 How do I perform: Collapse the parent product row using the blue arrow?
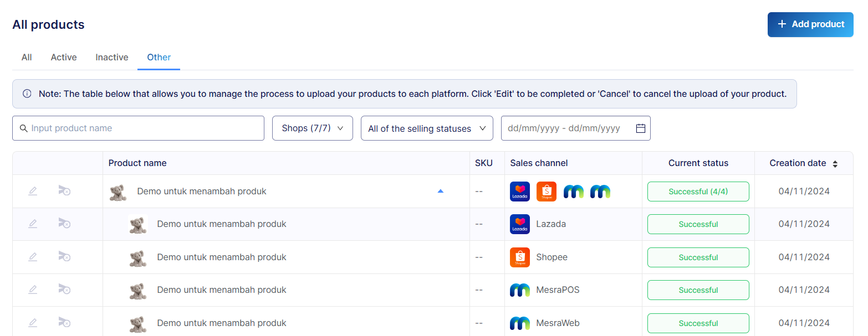coord(440,191)
